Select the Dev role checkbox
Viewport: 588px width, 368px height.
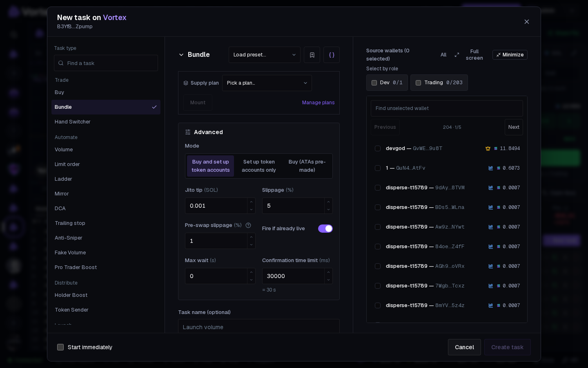point(374,83)
